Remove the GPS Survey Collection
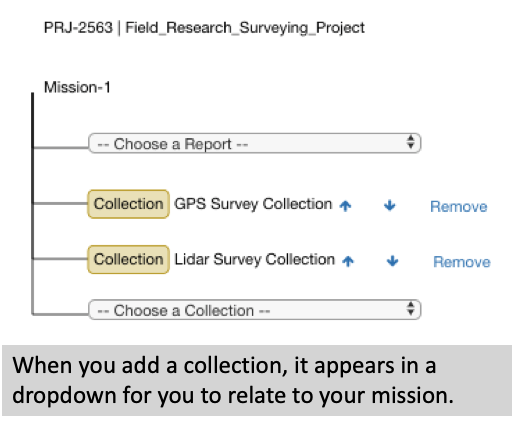515x422 pixels. pos(459,206)
